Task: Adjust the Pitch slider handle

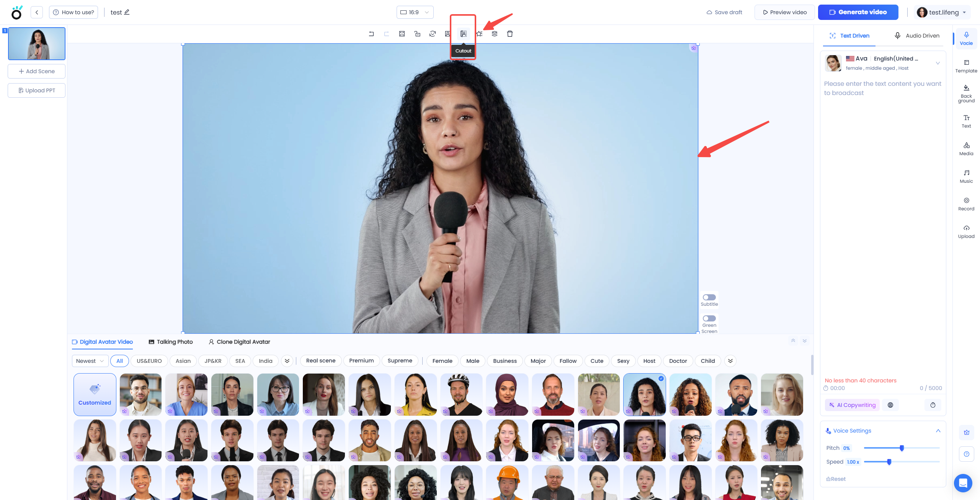Action: click(902, 448)
